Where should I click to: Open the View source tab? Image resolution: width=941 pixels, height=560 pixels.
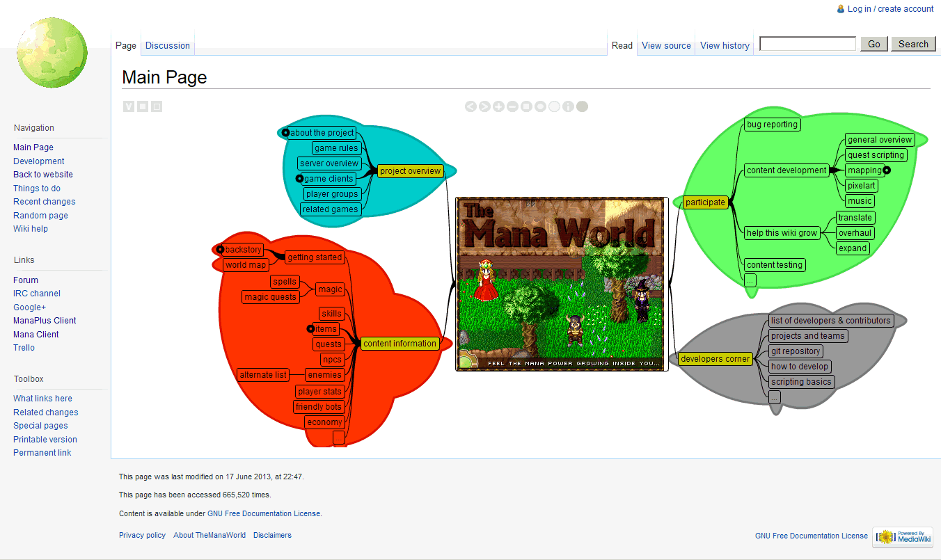[666, 45]
